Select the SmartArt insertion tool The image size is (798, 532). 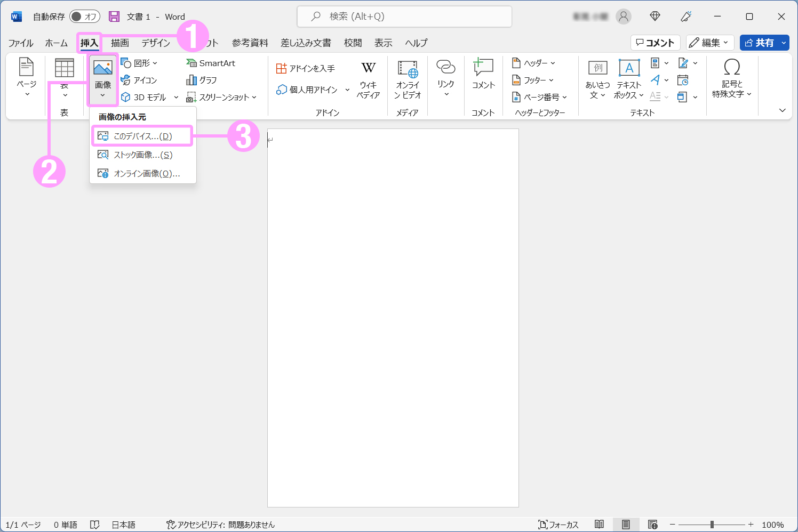(x=211, y=62)
